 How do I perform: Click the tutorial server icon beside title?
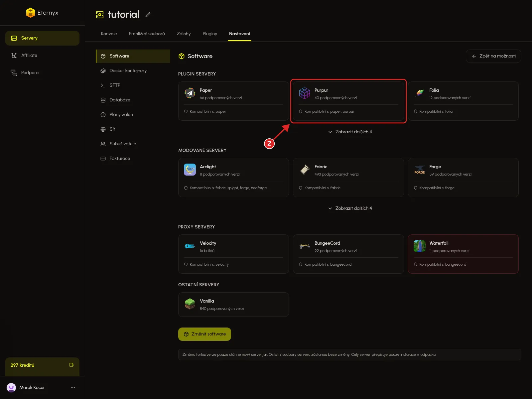100,15
